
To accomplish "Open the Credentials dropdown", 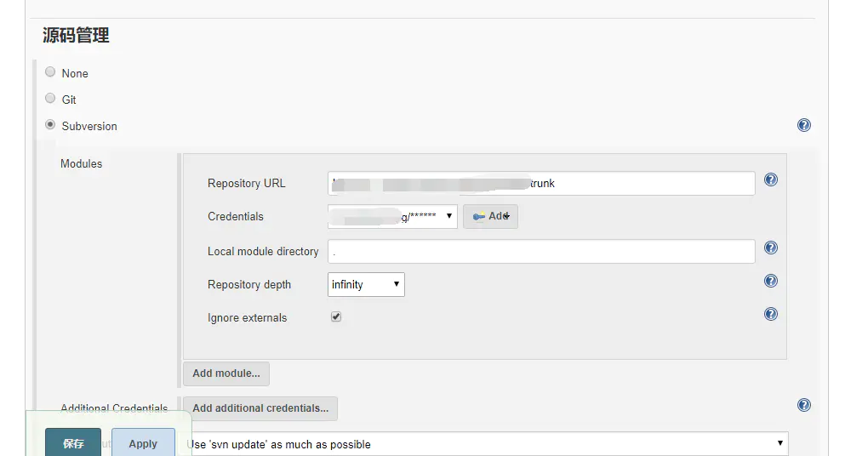I will 392,216.
